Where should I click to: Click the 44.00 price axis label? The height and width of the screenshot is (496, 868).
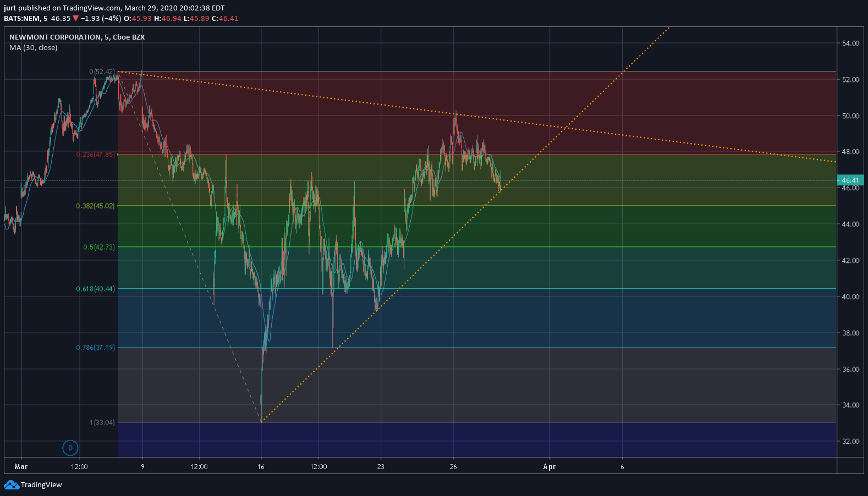850,224
